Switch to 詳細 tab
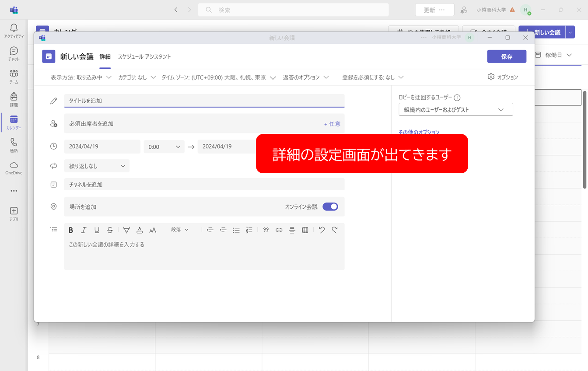 pyautogui.click(x=105, y=57)
